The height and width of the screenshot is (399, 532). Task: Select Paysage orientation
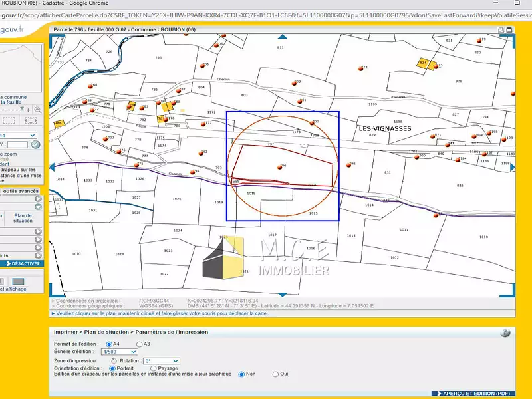click(154, 368)
